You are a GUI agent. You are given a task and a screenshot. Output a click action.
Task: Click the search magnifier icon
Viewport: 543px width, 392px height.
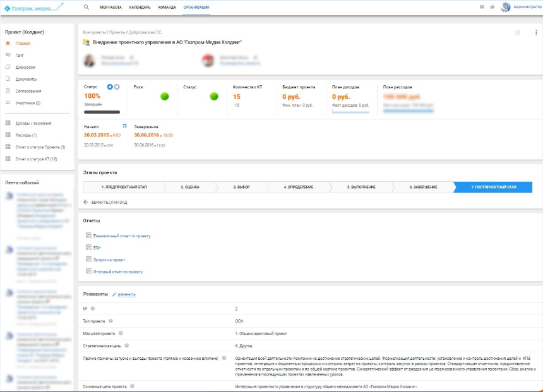(87, 7)
